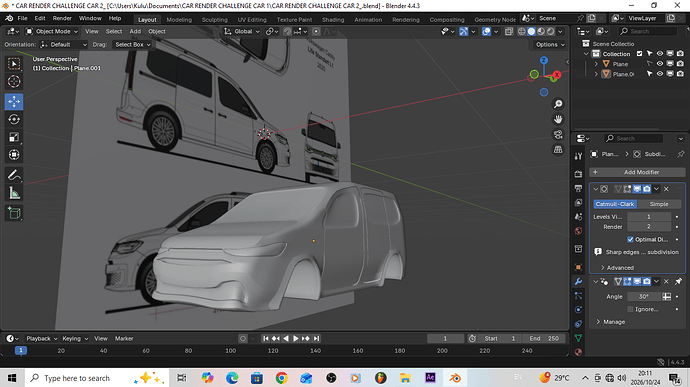Open the Material properties tab

pos(579,352)
